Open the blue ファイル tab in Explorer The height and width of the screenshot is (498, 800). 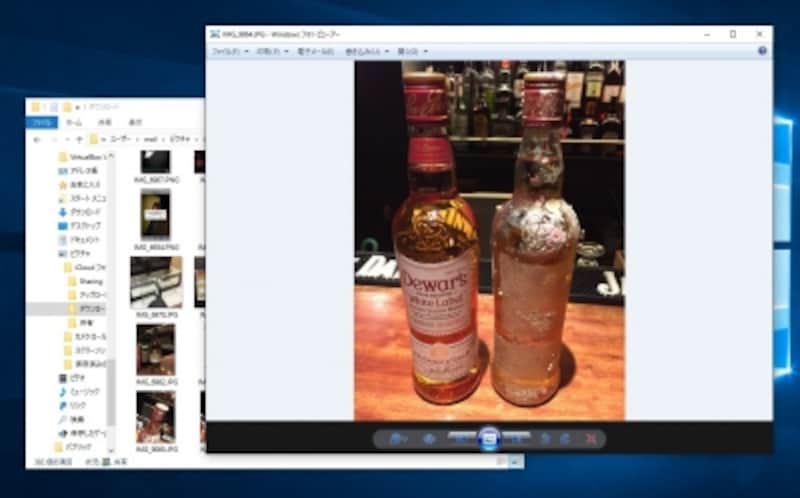(x=41, y=122)
